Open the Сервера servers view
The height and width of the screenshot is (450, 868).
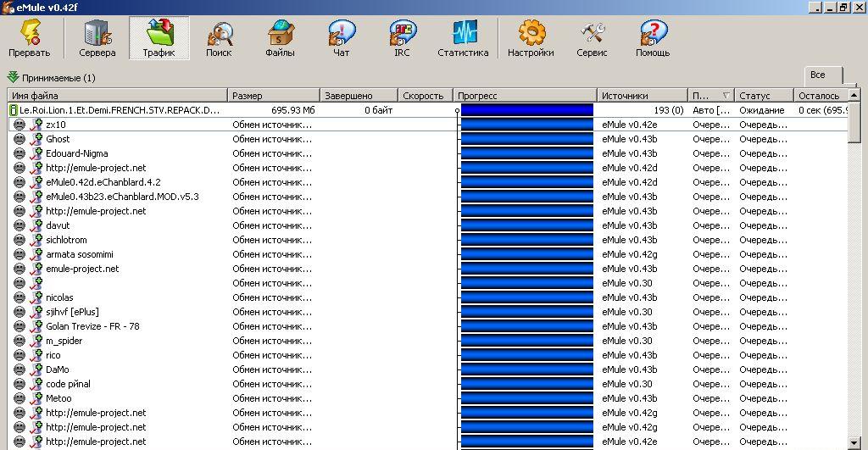click(97, 37)
